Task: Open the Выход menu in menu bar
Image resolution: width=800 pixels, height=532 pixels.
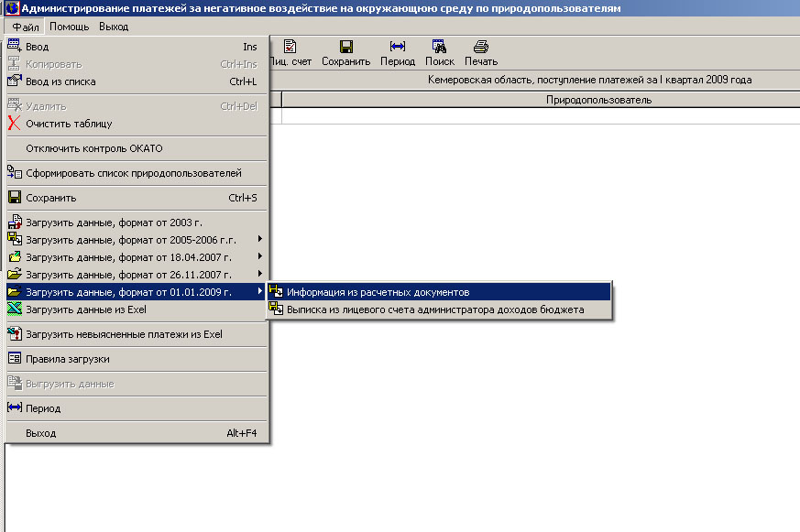Action: pyautogui.click(x=114, y=27)
